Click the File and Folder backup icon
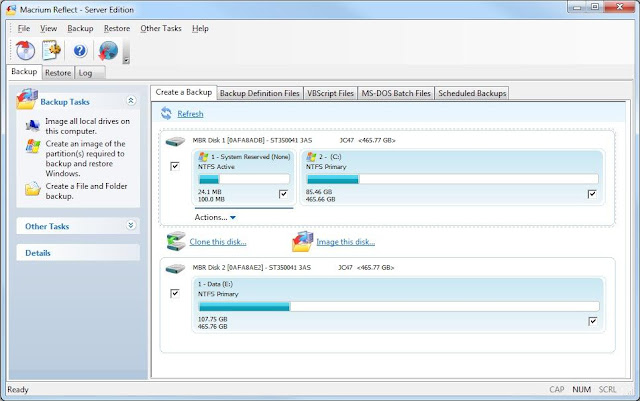The image size is (640, 401). [33, 189]
